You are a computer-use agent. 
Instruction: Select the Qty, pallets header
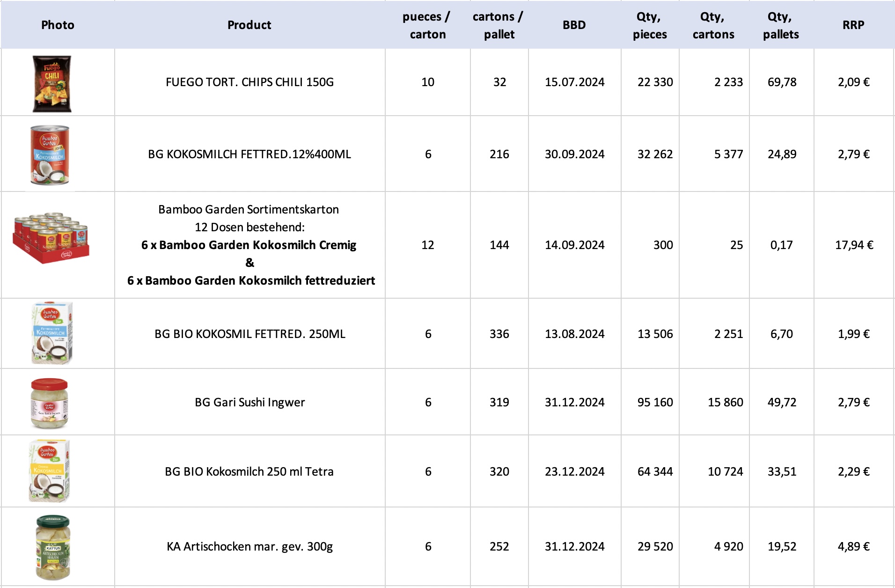(781, 25)
